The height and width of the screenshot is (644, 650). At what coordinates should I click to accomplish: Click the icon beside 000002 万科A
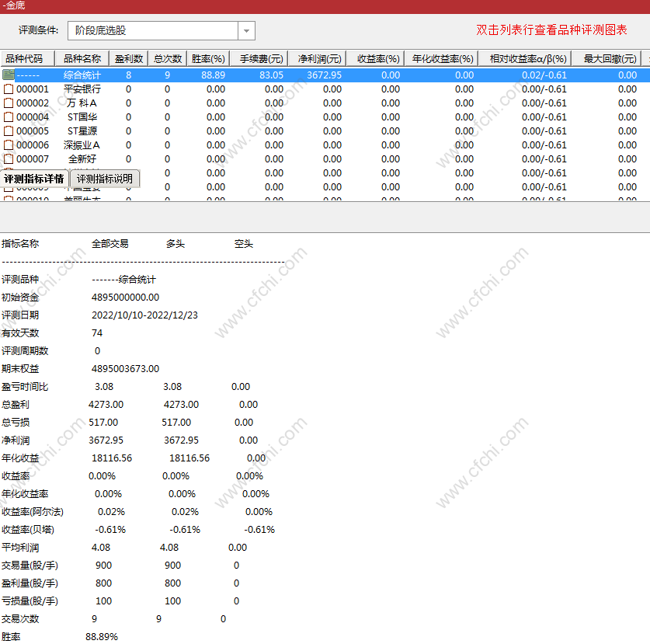point(9,103)
